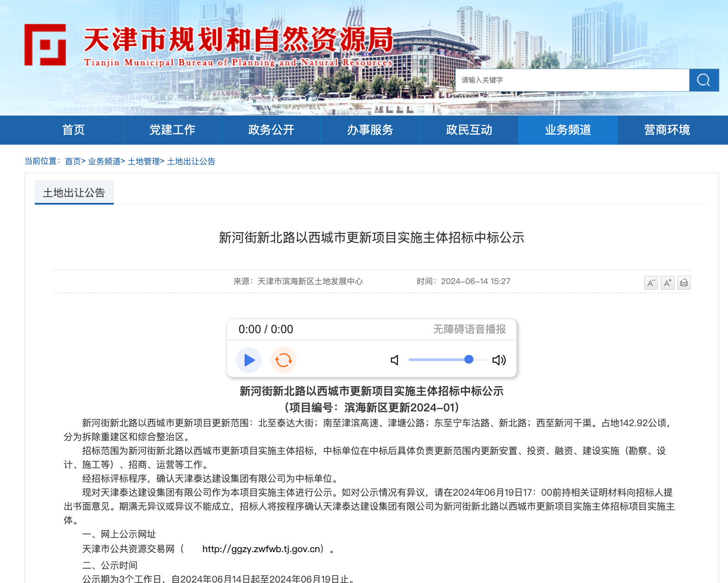Select the 营商环境 menu item
Viewport: 728px width, 583px height.
[667, 130]
